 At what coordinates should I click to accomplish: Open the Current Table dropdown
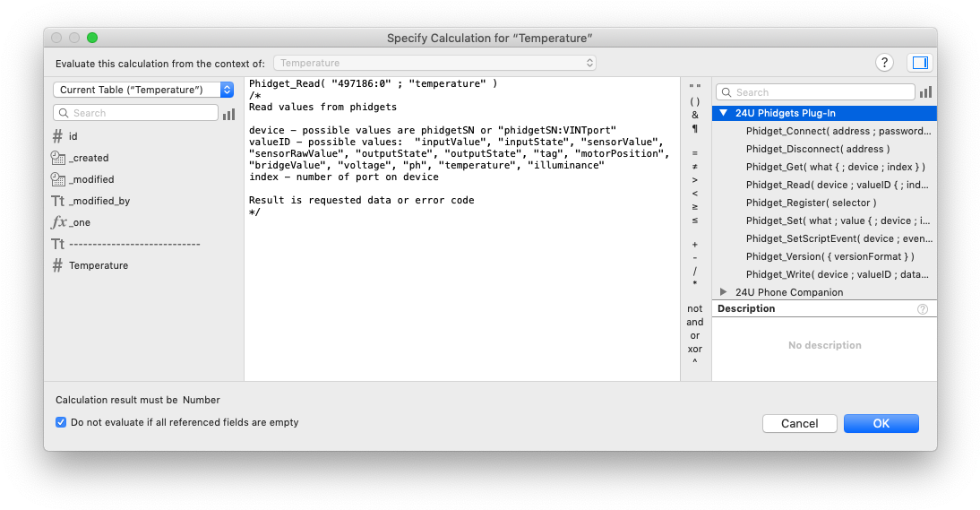point(143,90)
